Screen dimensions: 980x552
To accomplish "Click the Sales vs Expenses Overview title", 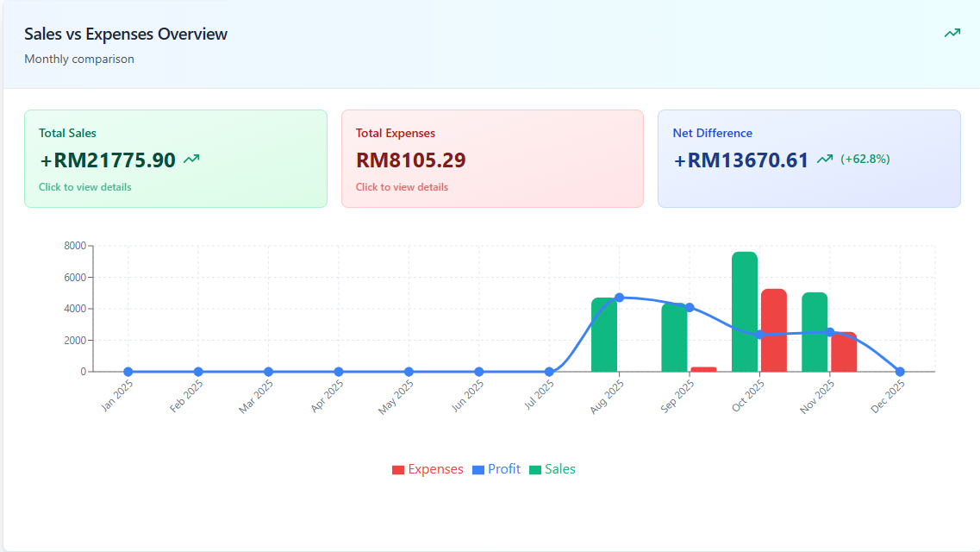I will (x=125, y=34).
